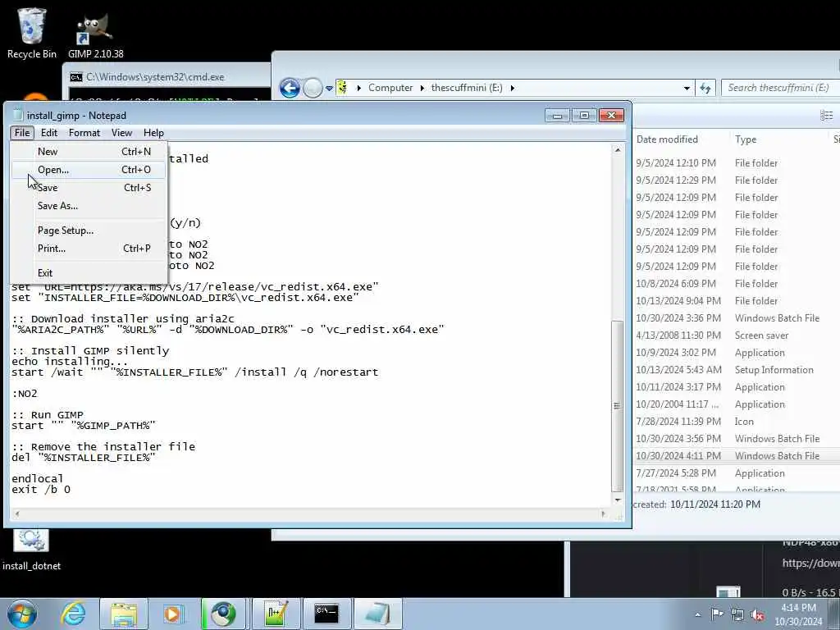
Task: Select the batch file dated 10/30/2024 3:56 PM
Action: tap(736, 439)
